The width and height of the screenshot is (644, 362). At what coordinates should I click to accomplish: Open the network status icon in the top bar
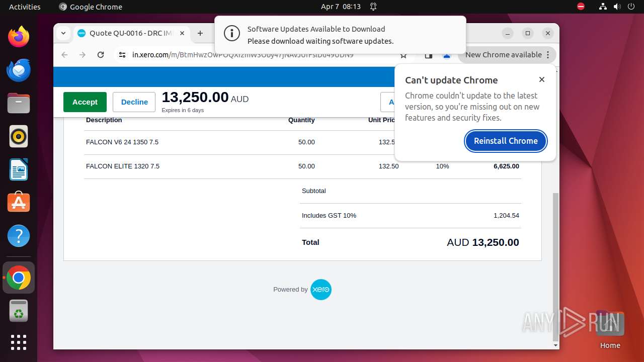click(x=603, y=7)
